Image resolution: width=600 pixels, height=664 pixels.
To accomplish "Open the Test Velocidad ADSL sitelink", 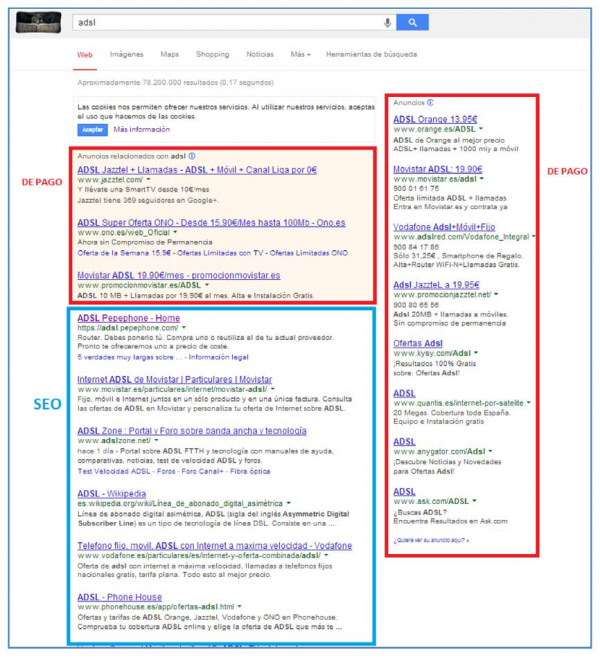I will click(x=114, y=471).
